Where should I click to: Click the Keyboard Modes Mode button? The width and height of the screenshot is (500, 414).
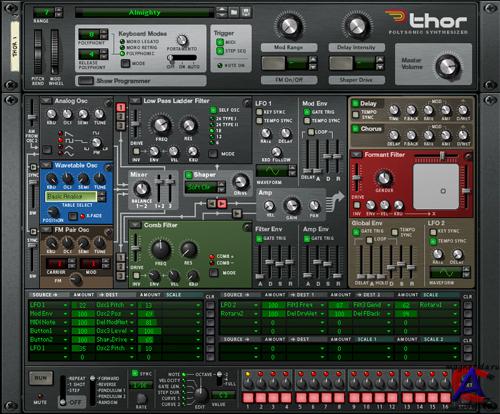[x=125, y=63]
